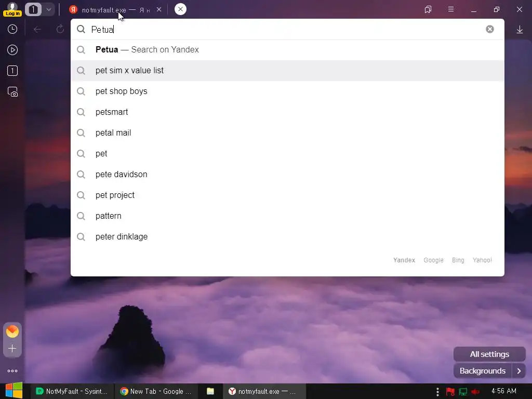Switch search engine to Bing
This screenshot has height=399, width=532.
tap(458, 260)
